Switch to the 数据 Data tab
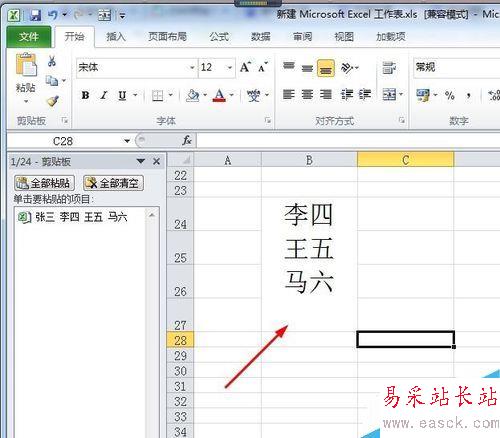The height and width of the screenshot is (438, 500). pos(261,36)
